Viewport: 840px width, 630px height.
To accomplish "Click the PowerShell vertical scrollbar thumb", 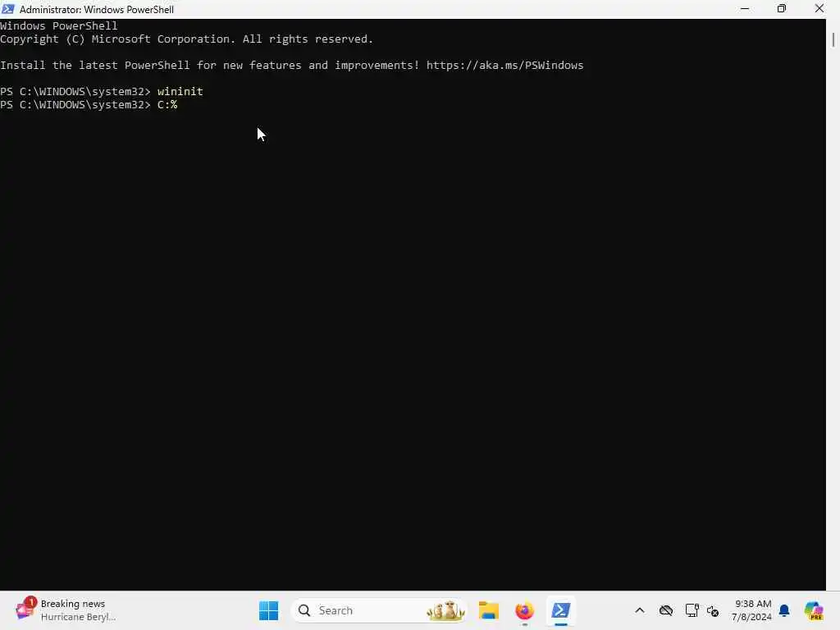I will (x=833, y=39).
